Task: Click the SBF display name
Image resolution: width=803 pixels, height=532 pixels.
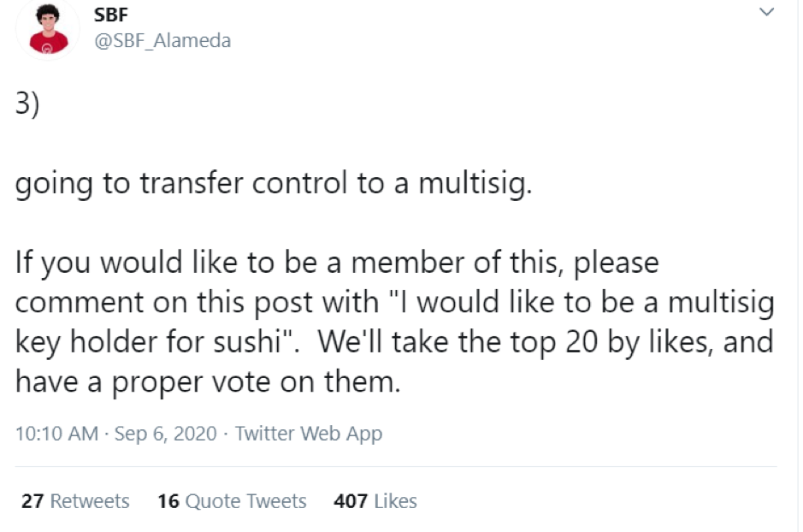Action: pos(110,15)
